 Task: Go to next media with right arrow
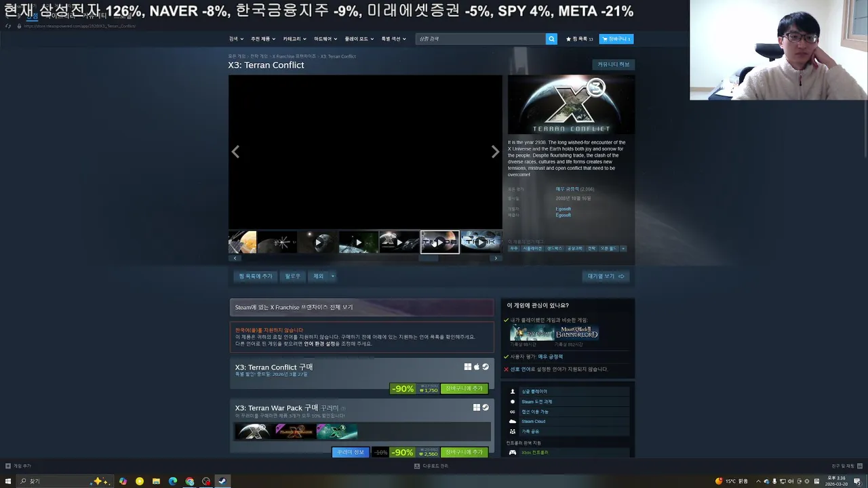click(495, 152)
